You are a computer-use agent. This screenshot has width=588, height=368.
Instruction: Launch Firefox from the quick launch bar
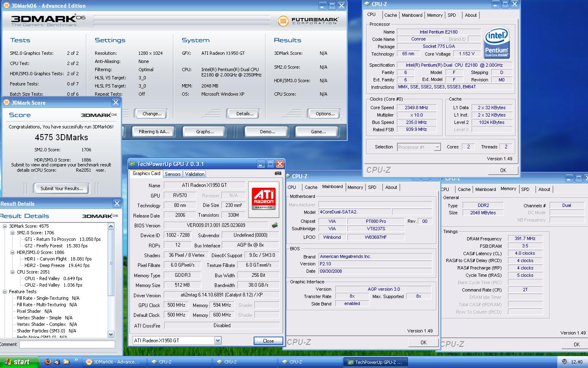[x=48, y=362]
